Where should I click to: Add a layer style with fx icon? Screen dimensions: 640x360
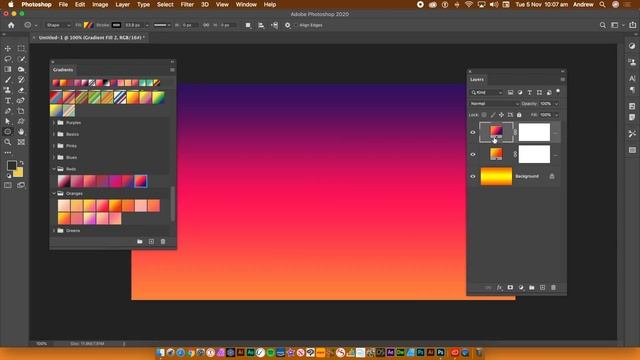coord(499,288)
